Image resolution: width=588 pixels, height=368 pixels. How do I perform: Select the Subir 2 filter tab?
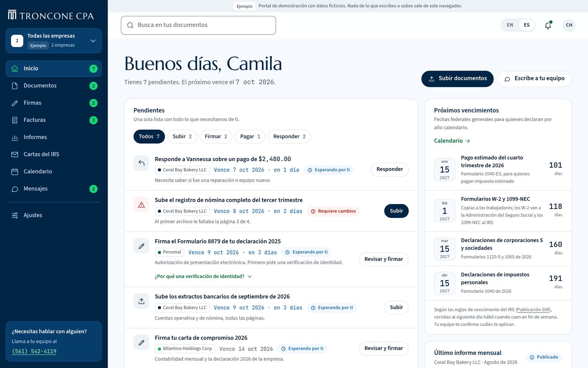pyautogui.click(x=182, y=136)
